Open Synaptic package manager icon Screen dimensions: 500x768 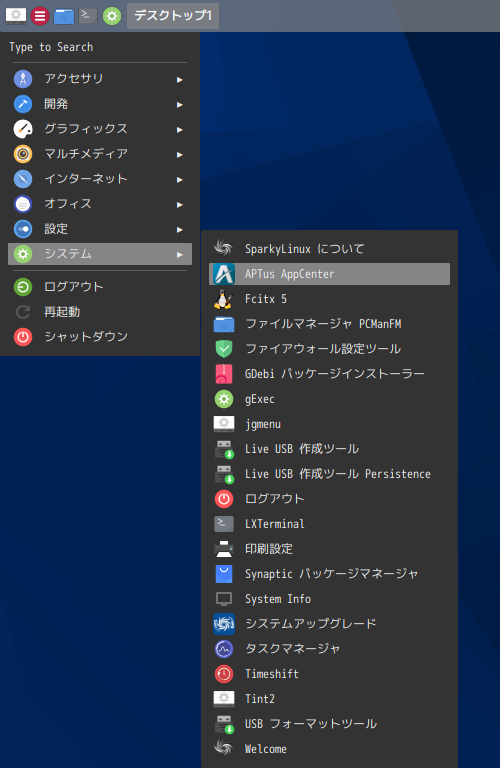point(224,574)
